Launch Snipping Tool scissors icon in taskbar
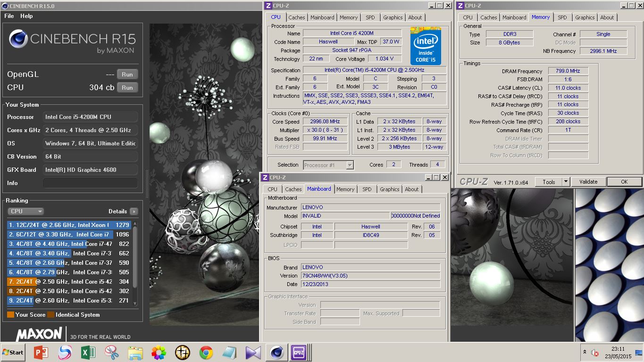The width and height of the screenshot is (644, 362). [x=112, y=353]
